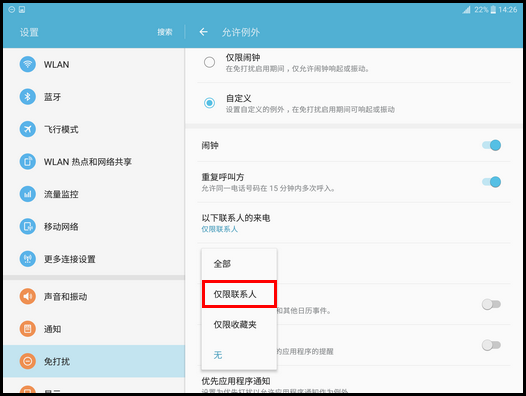Tap the notifications (通知) icon

coord(28,329)
